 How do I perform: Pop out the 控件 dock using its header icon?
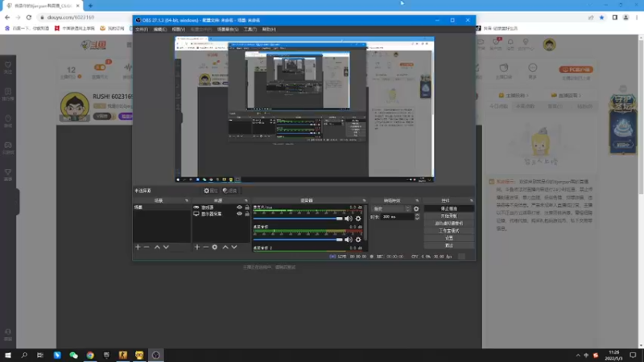472,200
